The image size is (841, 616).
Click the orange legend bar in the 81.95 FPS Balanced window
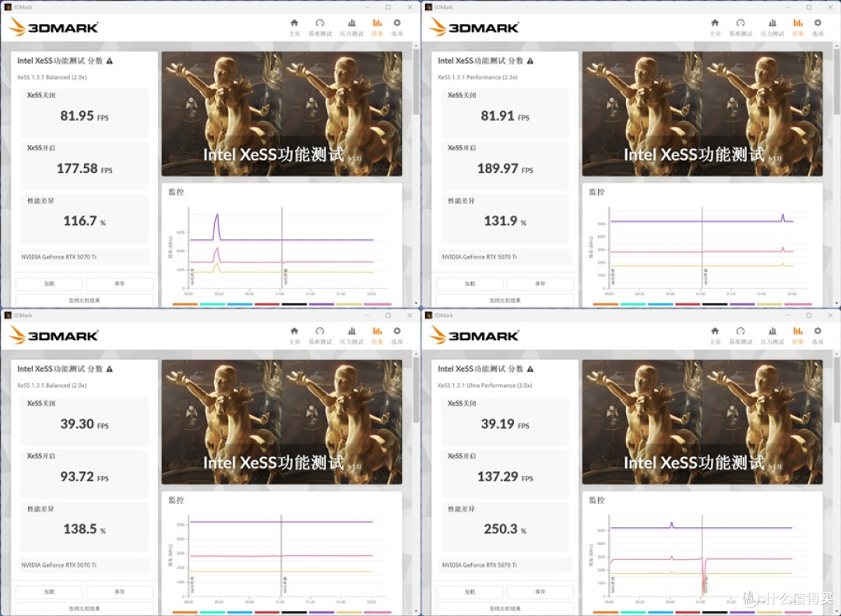pos(185,304)
